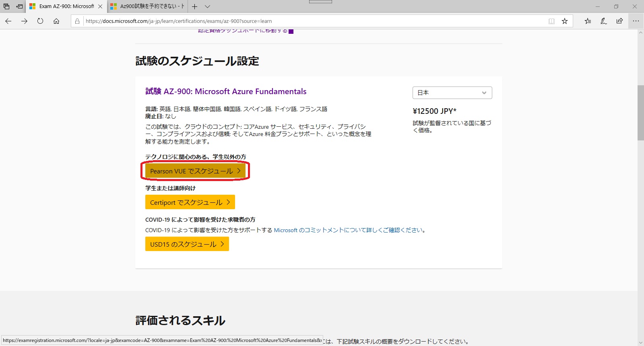This screenshot has height=346, width=644.
Task: Click the site lock icon
Action: [x=77, y=21]
